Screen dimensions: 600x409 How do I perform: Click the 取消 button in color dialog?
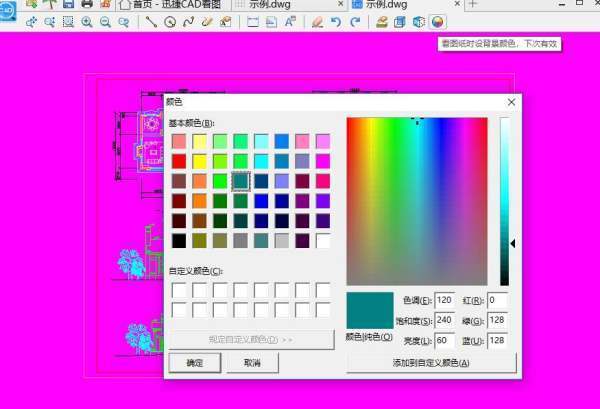tap(253, 363)
